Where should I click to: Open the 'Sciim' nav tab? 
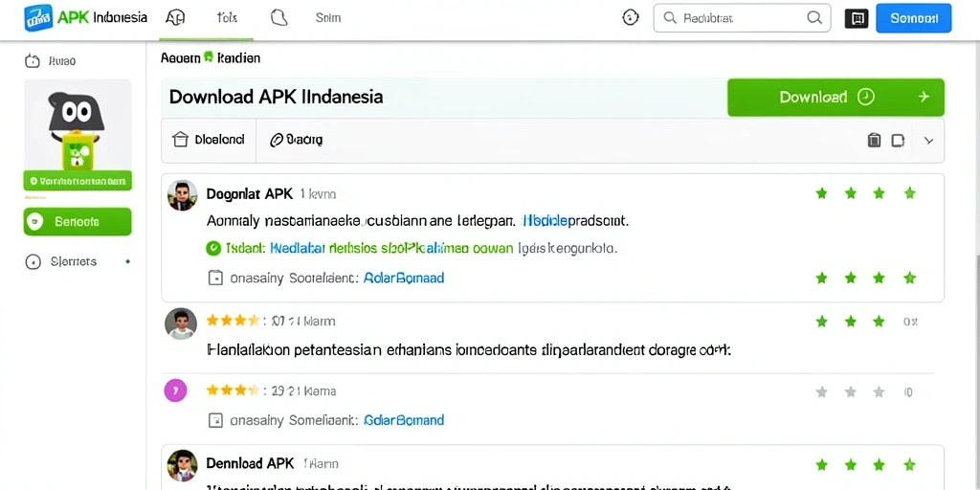pos(328,18)
